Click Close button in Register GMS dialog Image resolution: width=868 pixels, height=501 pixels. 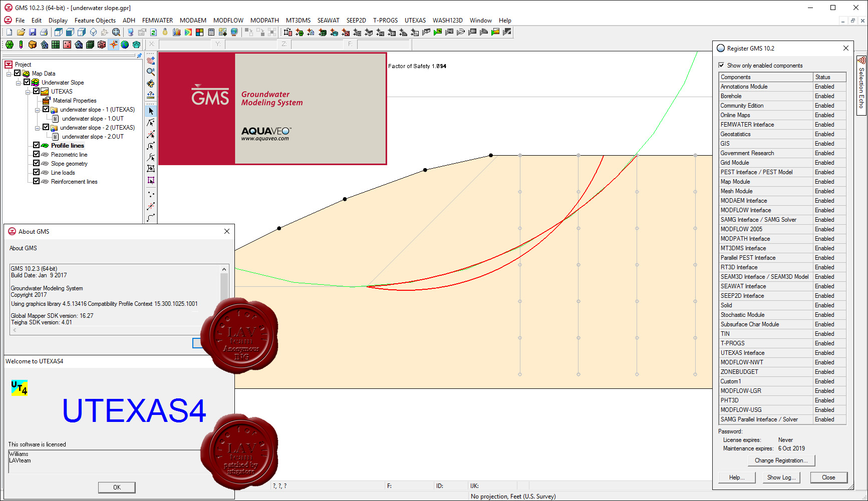coord(828,477)
